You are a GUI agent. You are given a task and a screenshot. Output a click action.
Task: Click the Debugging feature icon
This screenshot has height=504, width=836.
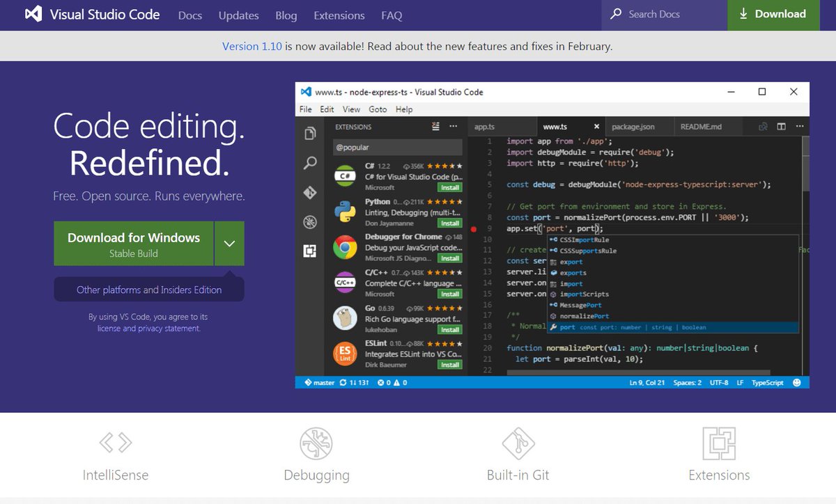tap(316, 443)
